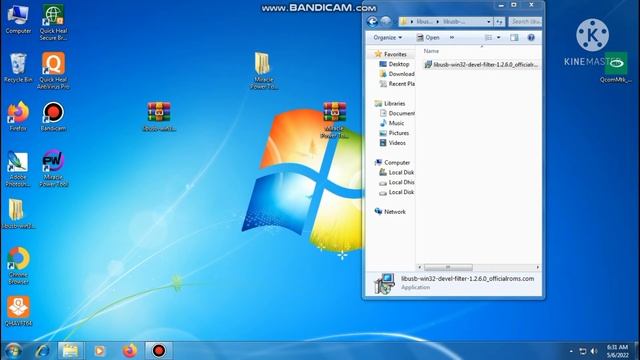Select the libusb-win32-devel-filter file
This screenshot has width=640, height=360.
coord(481,64)
